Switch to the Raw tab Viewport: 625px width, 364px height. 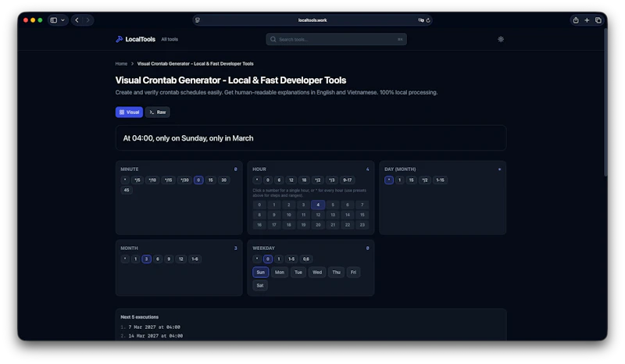(158, 112)
